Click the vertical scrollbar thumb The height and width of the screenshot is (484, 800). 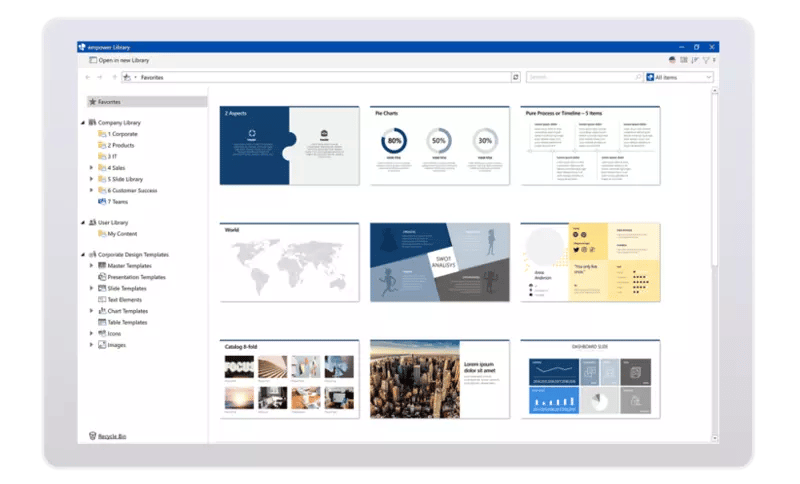pyautogui.click(x=715, y=180)
